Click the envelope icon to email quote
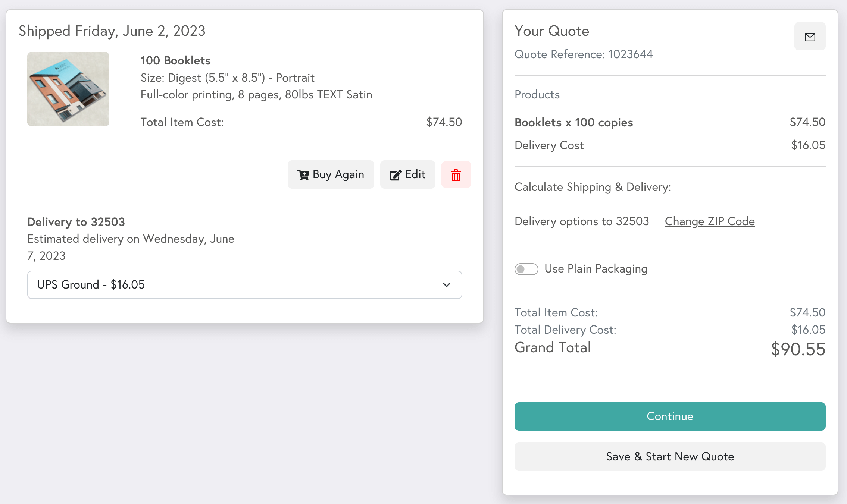Viewport: 847px width, 504px height. pyautogui.click(x=810, y=37)
